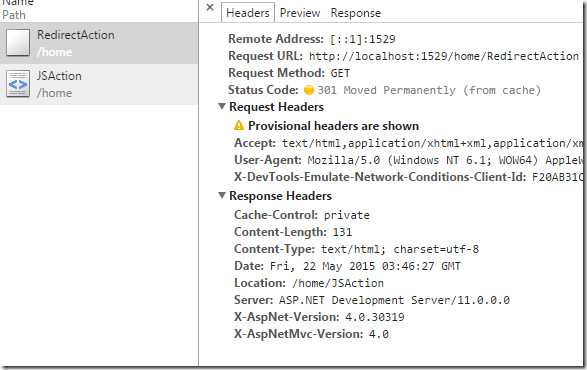587x370 pixels.
Task: Switch to the Preview tab
Action: (300, 13)
